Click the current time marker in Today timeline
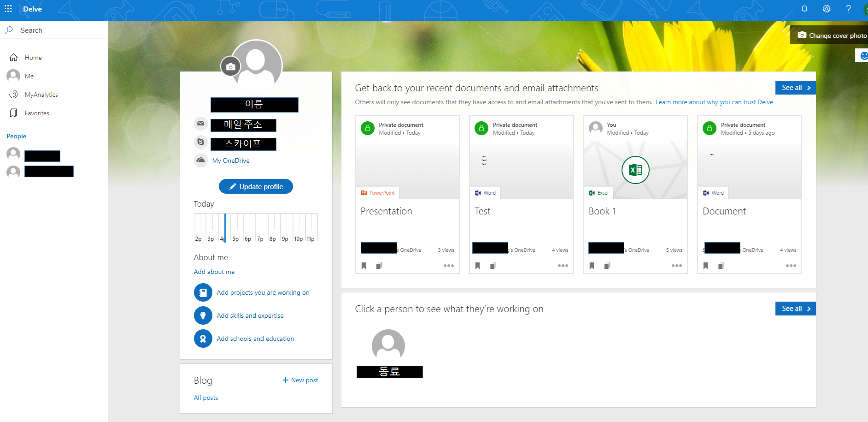 click(225, 228)
